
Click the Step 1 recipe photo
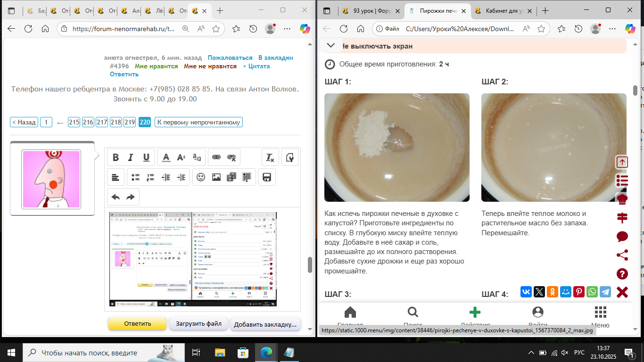point(396,148)
